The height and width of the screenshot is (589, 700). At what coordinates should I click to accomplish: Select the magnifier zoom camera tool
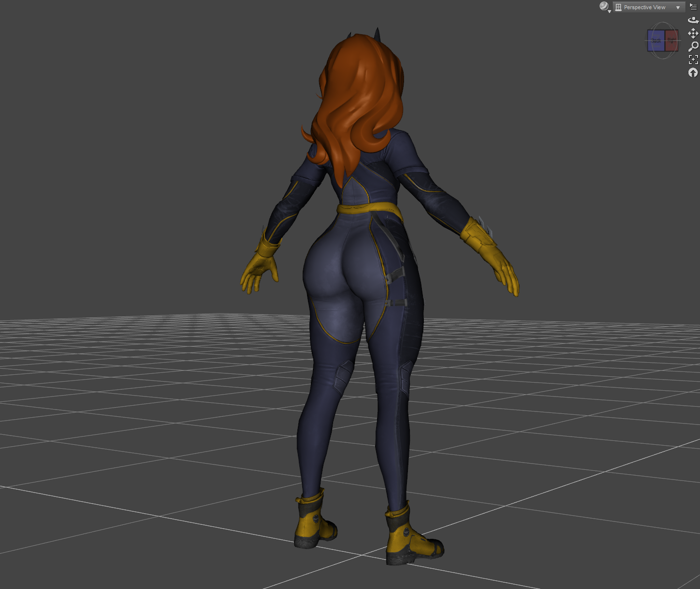tap(693, 46)
